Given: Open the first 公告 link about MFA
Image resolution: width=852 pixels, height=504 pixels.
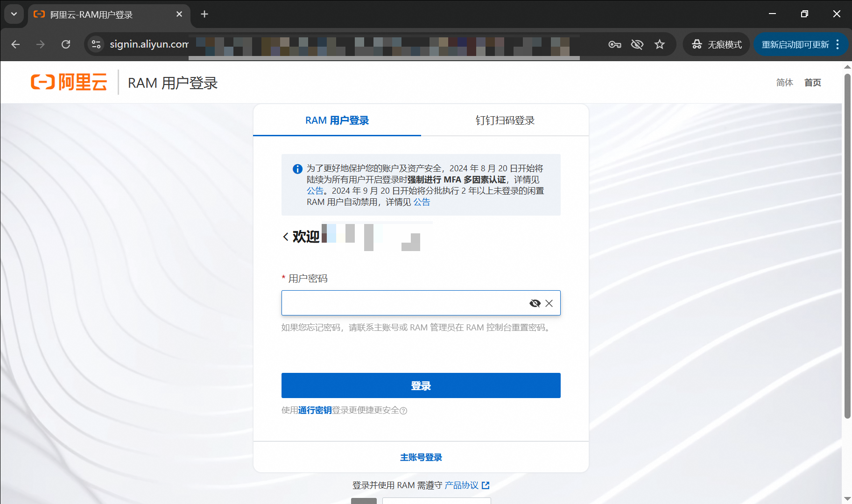Looking at the screenshot, I should tap(315, 191).
